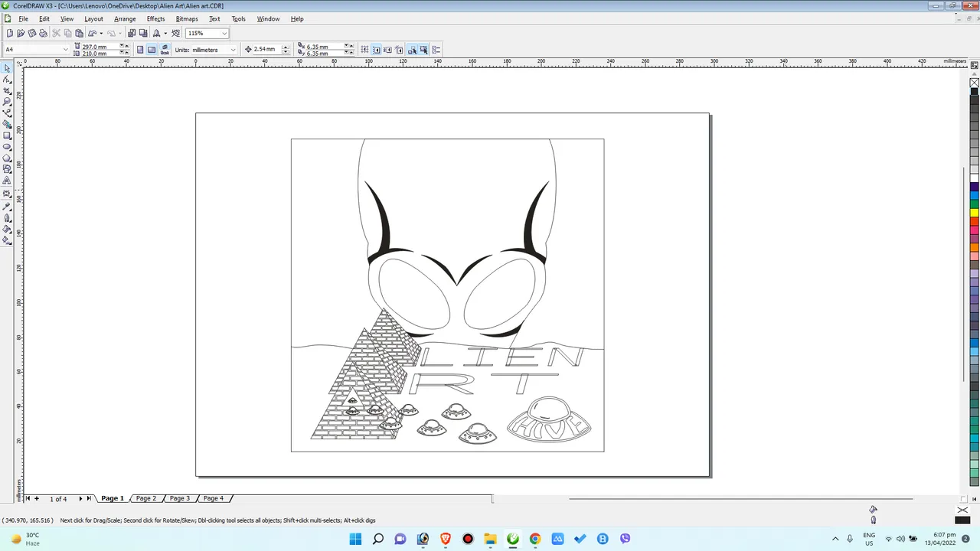The height and width of the screenshot is (551, 980).
Task: Open the Bitmaps menu
Action: [187, 19]
